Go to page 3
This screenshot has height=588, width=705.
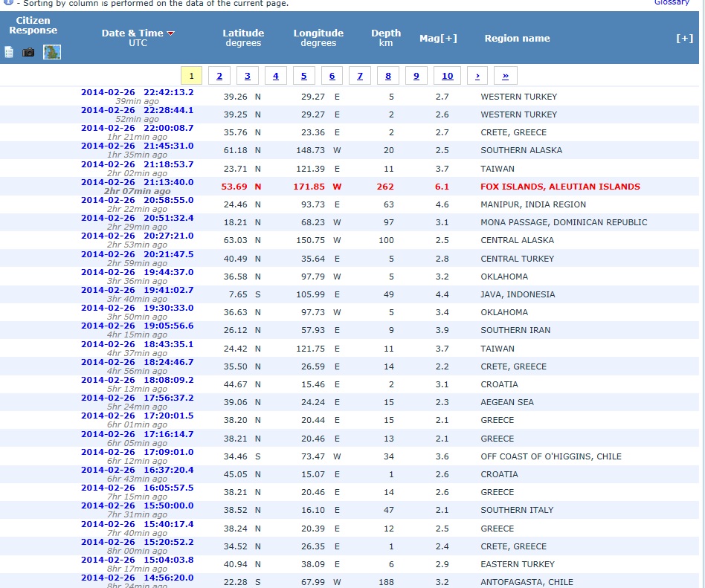[248, 76]
